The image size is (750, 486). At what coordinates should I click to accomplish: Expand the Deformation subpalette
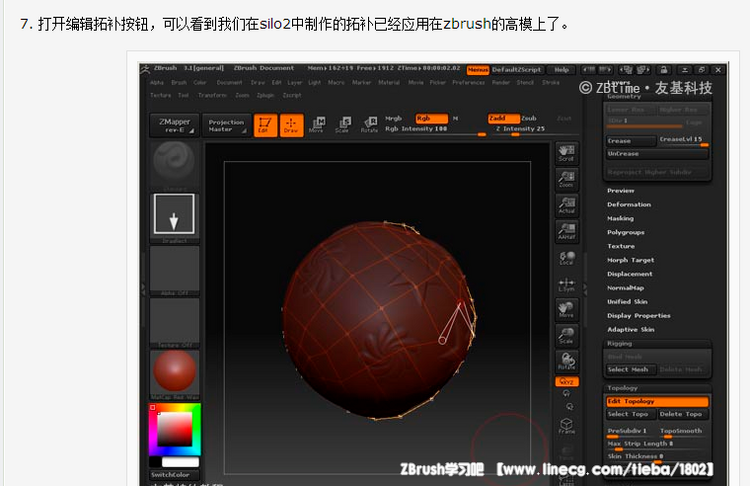coord(629,204)
